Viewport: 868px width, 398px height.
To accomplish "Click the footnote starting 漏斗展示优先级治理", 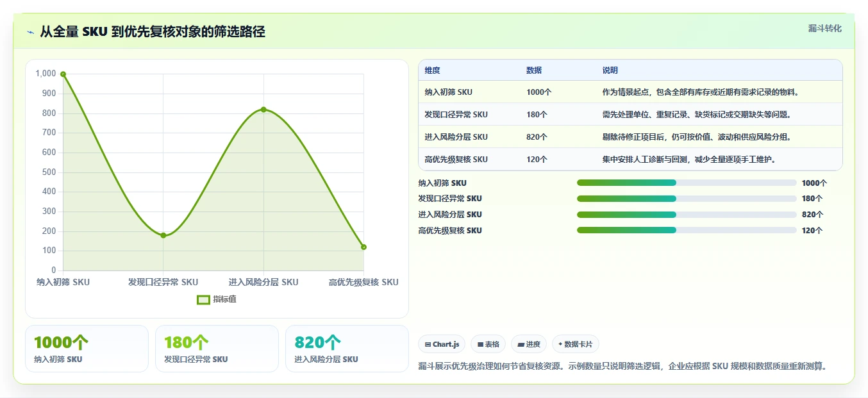I will pyautogui.click(x=623, y=367).
